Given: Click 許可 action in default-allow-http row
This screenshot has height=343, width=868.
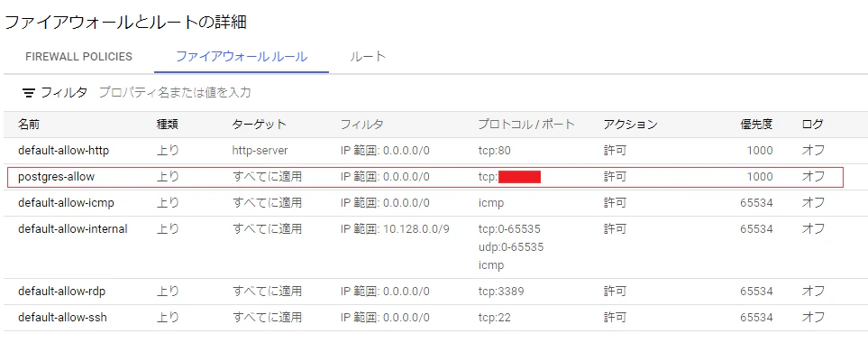Looking at the screenshot, I should tap(615, 150).
